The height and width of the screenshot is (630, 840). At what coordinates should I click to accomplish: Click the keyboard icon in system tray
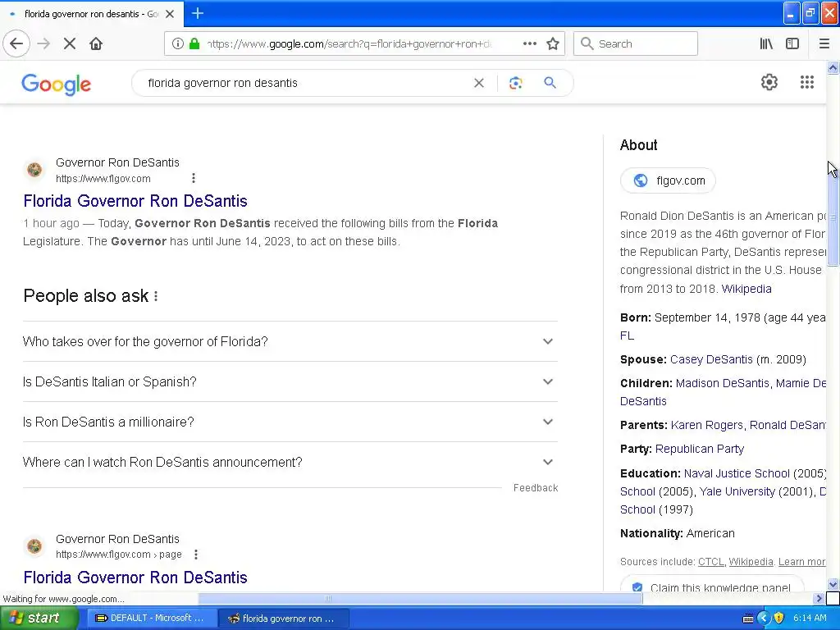[748, 619]
